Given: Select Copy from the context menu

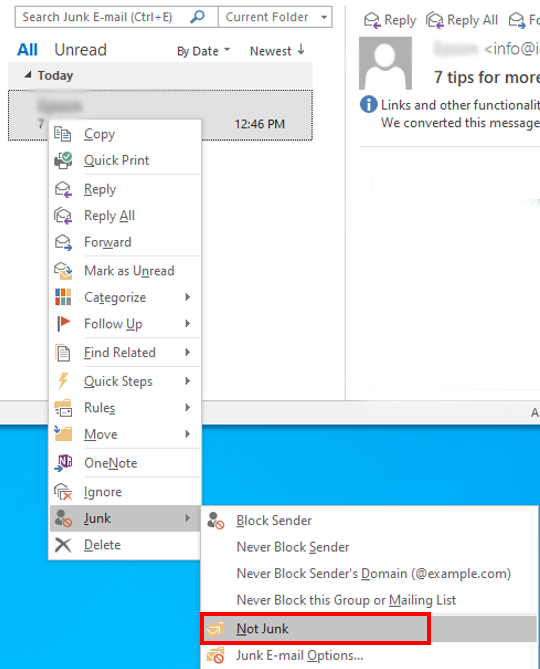Looking at the screenshot, I should [125, 134].
